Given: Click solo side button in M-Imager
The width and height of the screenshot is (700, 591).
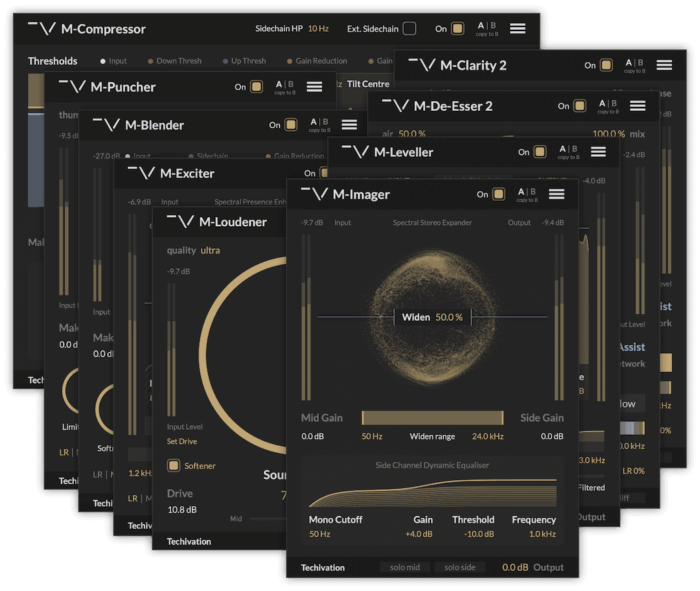Looking at the screenshot, I should (x=460, y=567).
